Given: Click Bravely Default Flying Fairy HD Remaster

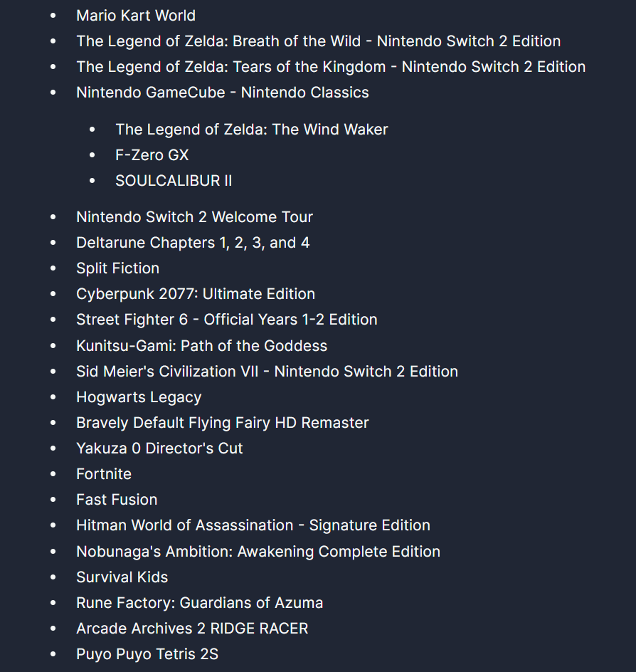Looking at the screenshot, I should [x=222, y=423].
